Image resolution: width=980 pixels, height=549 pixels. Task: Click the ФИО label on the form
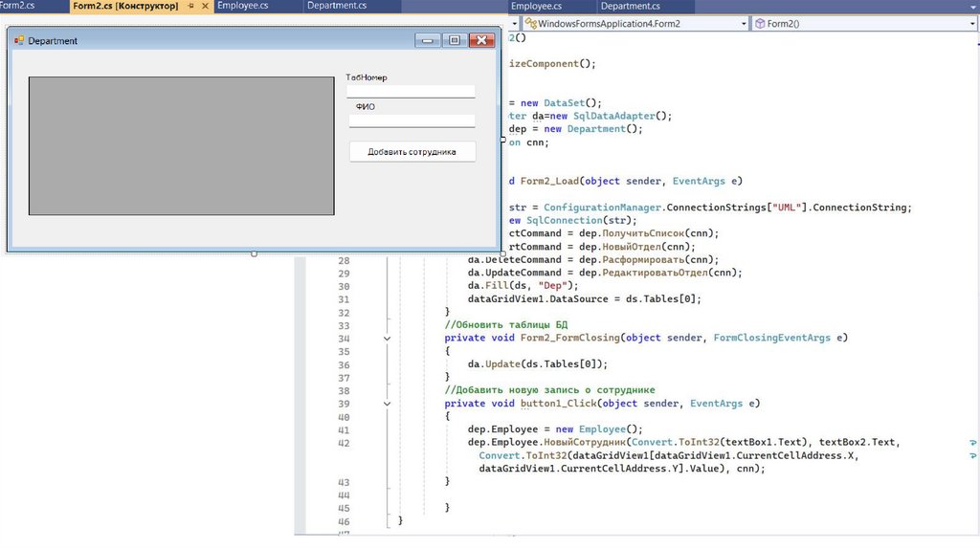click(x=366, y=106)
